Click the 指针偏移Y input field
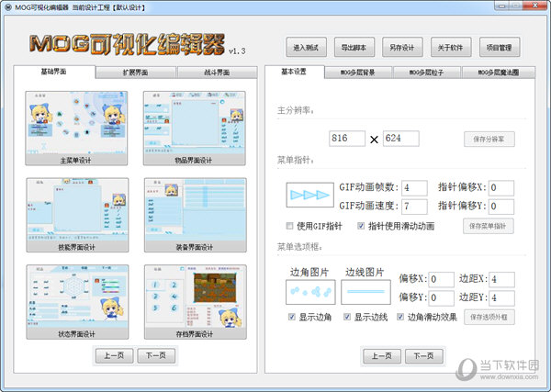551x392 pixels. pos(501,207)
